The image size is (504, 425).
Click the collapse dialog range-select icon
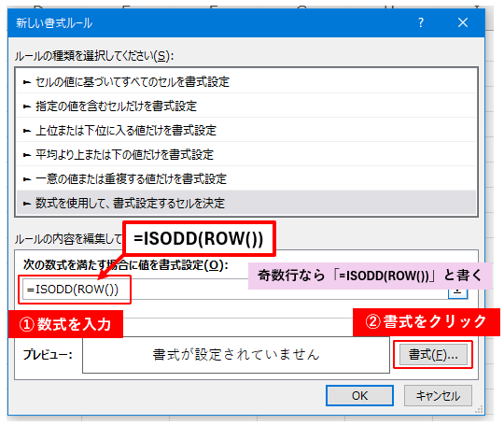pyautogui.click(x=457, y=291)
